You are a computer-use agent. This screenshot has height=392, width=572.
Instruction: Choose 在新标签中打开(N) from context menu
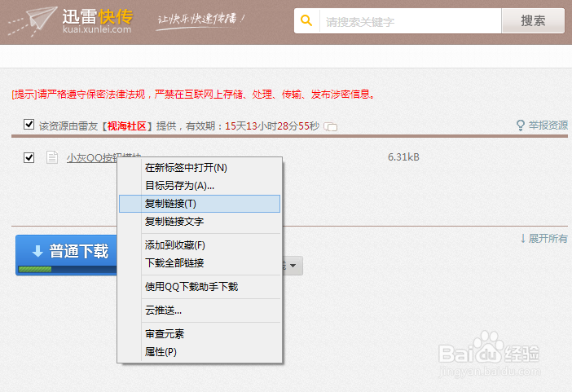200,168
